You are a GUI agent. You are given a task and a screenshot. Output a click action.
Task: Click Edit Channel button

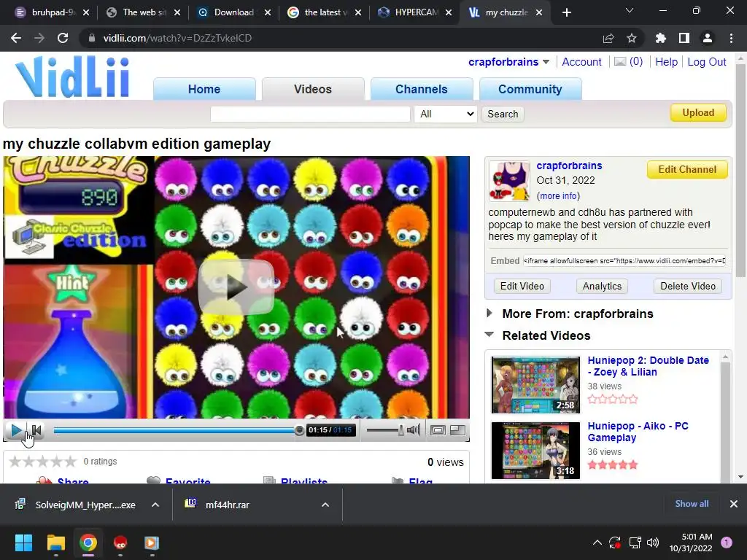coord(687,169)
